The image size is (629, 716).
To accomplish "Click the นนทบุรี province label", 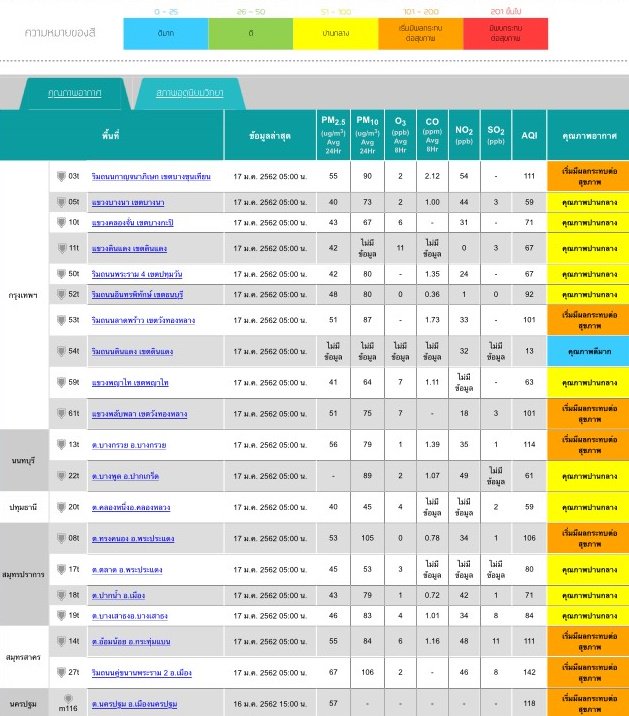I will click(x=23, y=460).
